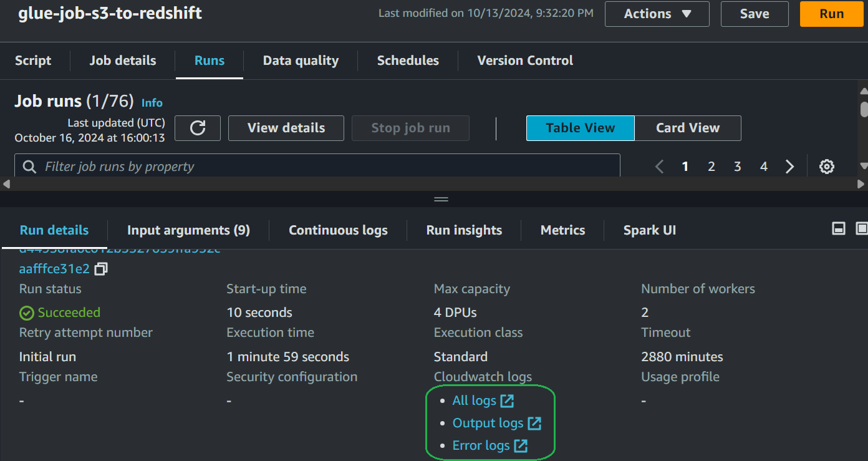Open the Output logs link
868x461 pixels.
click(488, 424)
